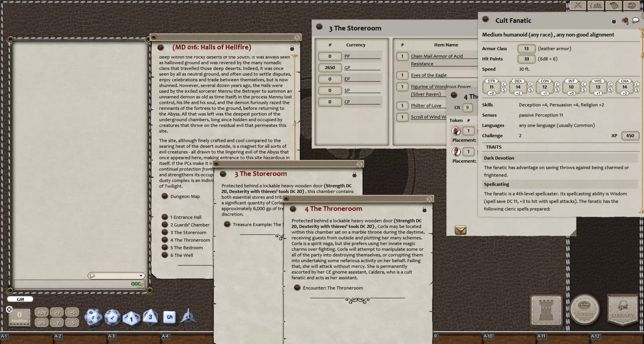Screen dimensions: 644x344
Task: Toggle the -2 modifier button
Action: click(57, 323)
